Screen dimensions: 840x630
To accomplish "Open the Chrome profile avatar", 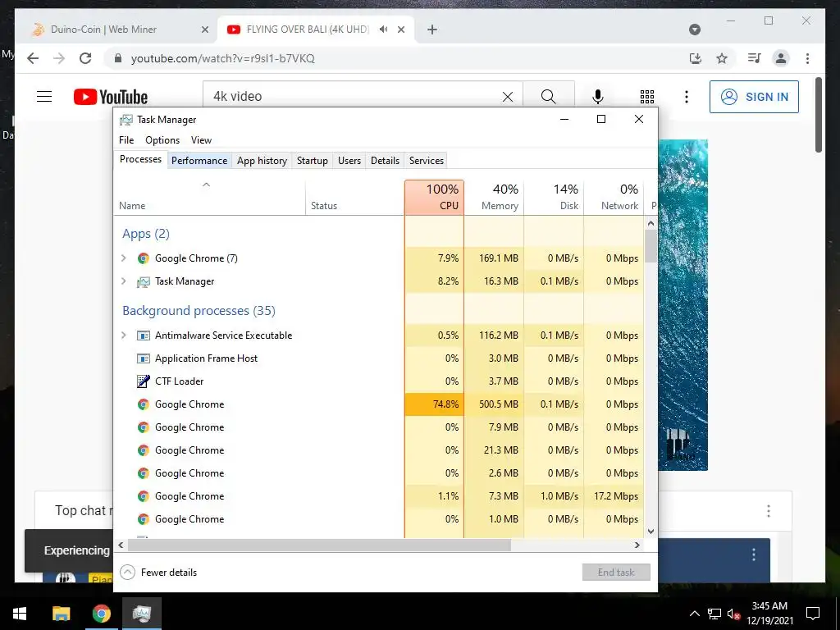I will [x=781, y=58].
